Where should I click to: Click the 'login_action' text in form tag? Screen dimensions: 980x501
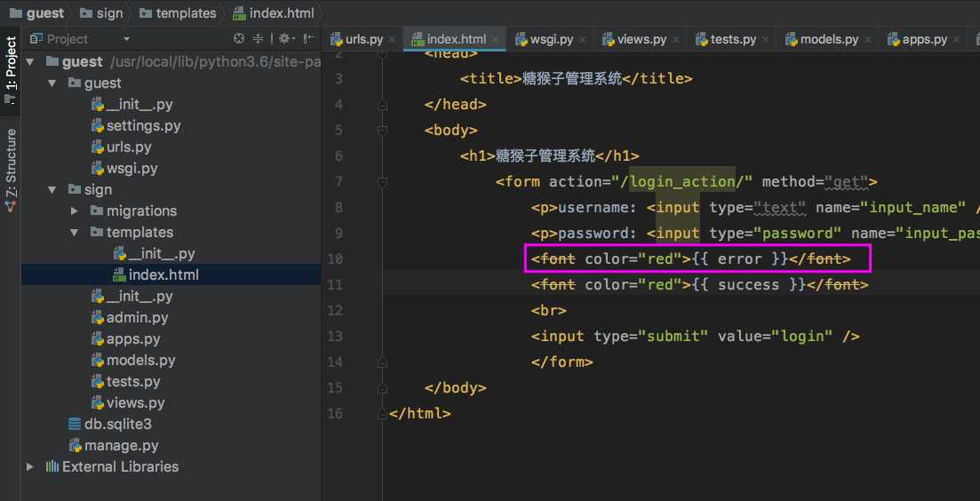[x=681, y=182]
